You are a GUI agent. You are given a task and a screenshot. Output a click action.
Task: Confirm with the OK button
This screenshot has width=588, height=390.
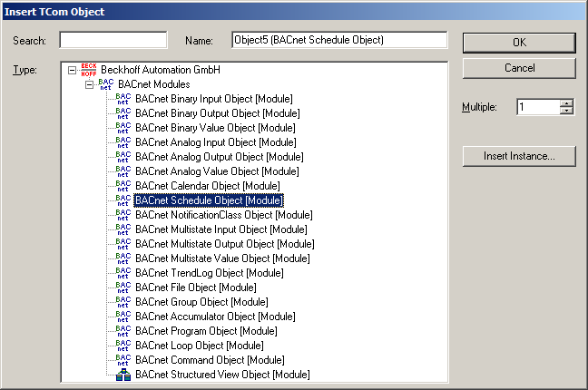pos(519,43)
